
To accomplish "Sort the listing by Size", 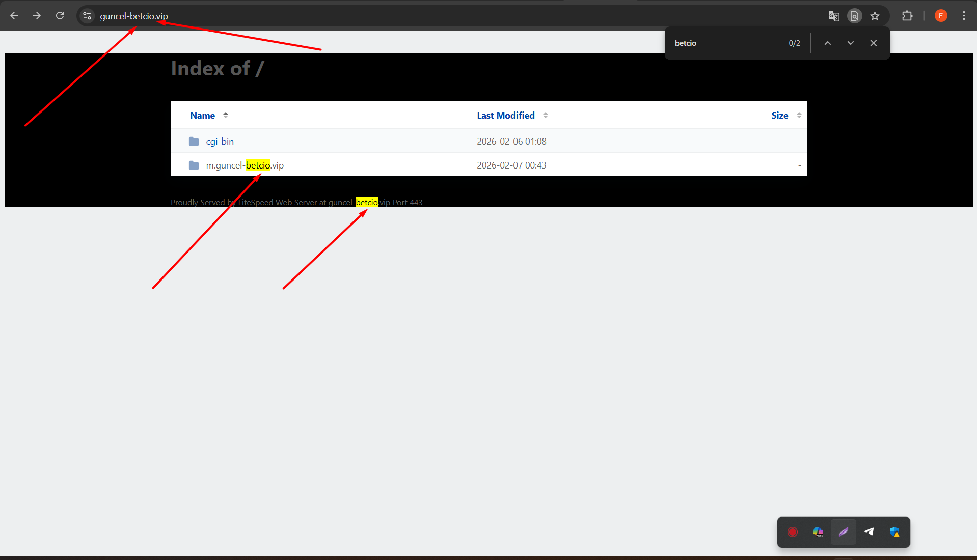I will click(x=779, y=116).
